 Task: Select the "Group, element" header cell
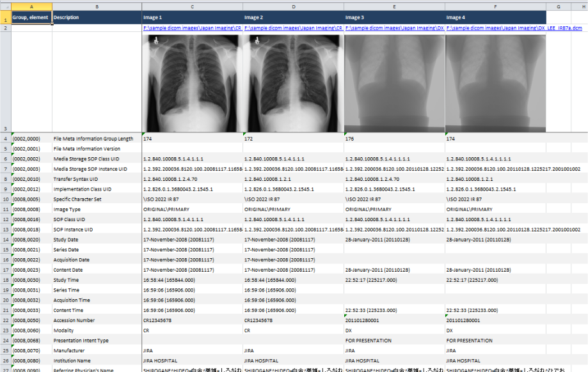(x=31, y=17)
